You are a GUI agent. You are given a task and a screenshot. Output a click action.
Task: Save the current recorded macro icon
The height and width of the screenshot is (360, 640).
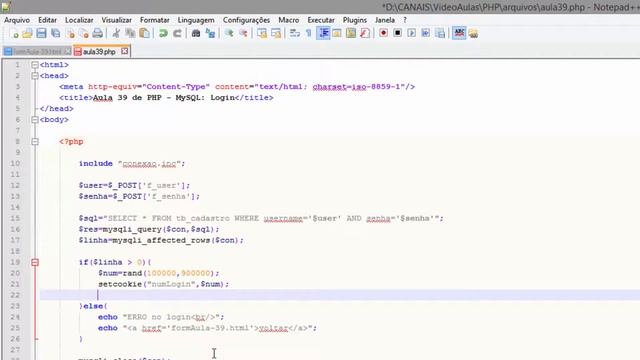pos(440,33)
